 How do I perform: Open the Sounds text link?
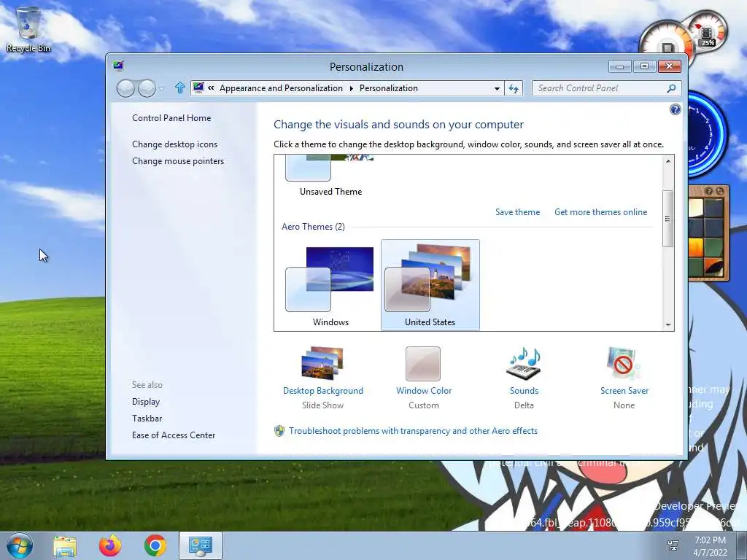coord(524,391)
